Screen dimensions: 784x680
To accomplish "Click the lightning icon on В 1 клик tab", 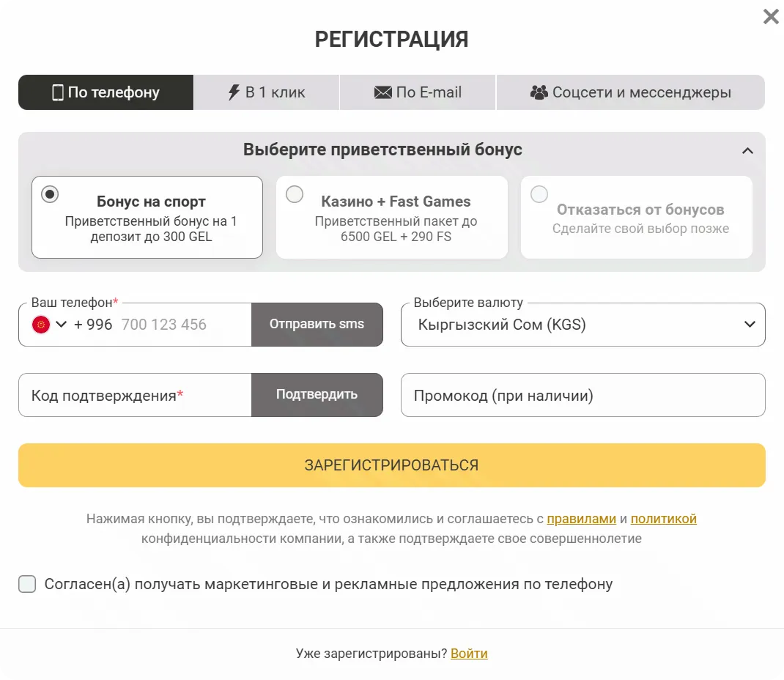I will click(x=232, y=92).
